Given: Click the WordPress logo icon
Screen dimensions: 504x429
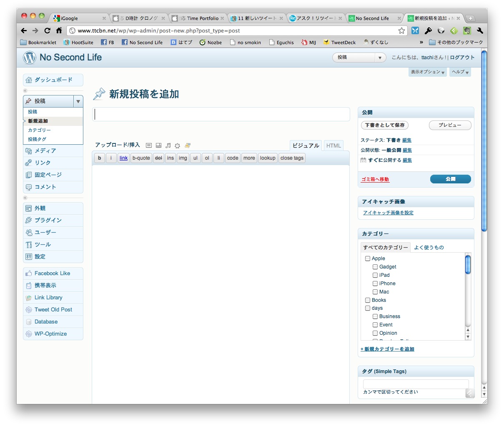Looking at the screenshot, I should click(29, 58).
